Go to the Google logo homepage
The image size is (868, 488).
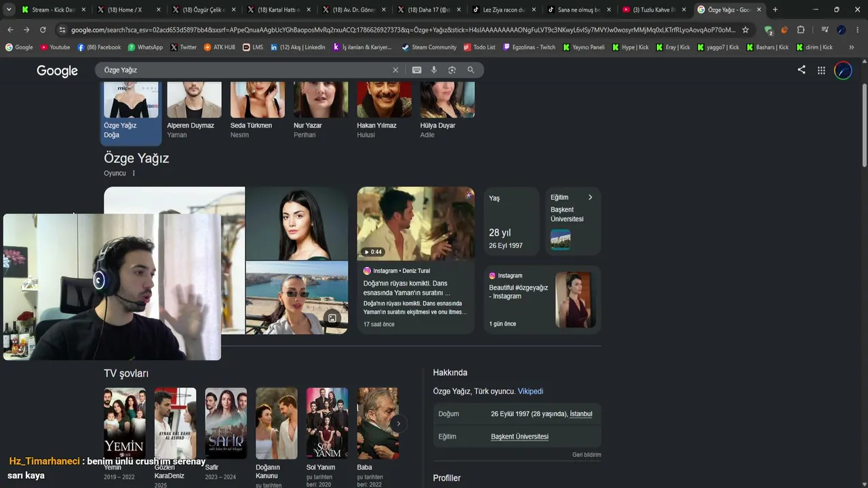(57, 71)
